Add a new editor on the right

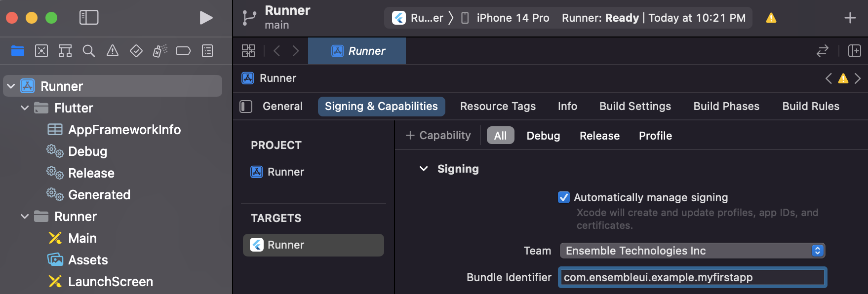[x=854, y=51]
